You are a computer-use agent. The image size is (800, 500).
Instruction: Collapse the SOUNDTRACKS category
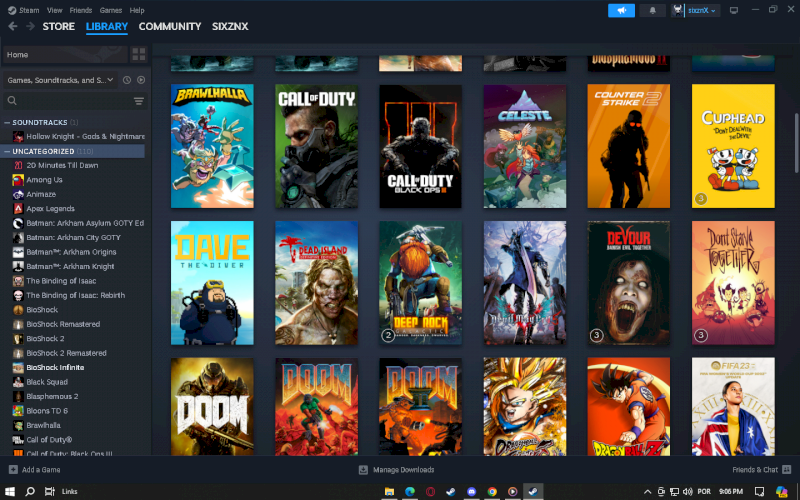click(x=7, y=122)
